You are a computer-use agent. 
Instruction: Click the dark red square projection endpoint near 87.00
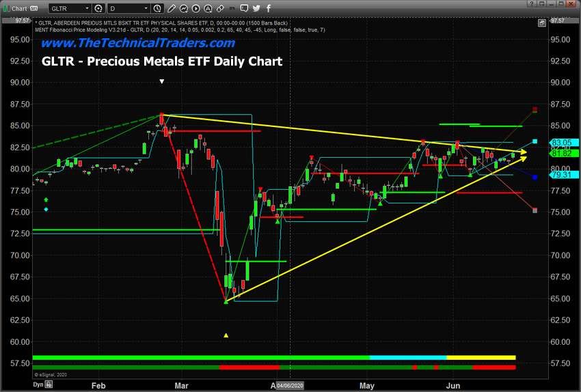[535, 109]
